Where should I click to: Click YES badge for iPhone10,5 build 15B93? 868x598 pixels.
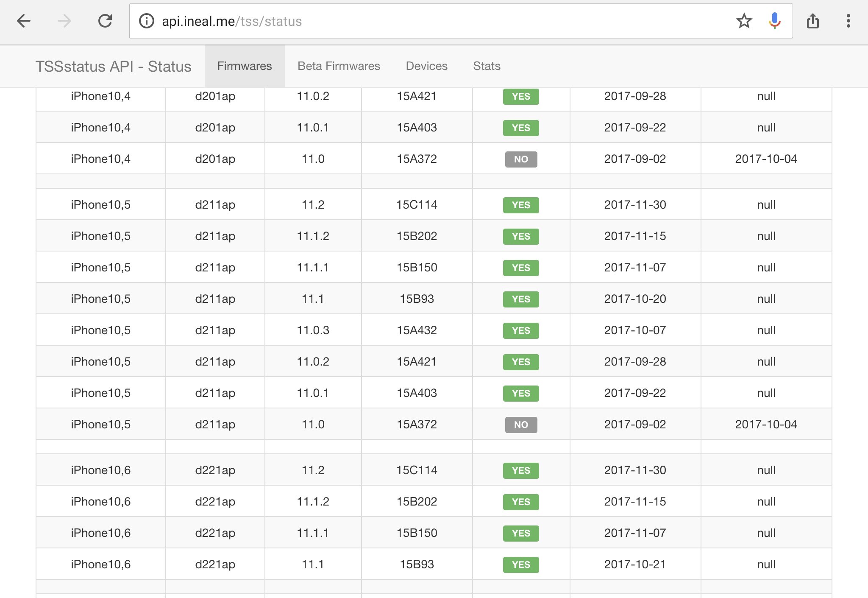click(x=521, y=299)
